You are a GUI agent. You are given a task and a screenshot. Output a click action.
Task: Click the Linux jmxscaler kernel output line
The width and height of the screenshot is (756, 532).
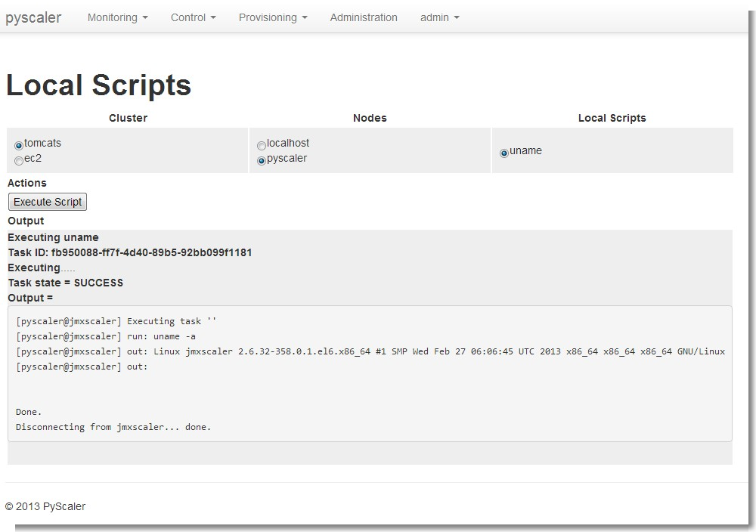pos(370,351)
